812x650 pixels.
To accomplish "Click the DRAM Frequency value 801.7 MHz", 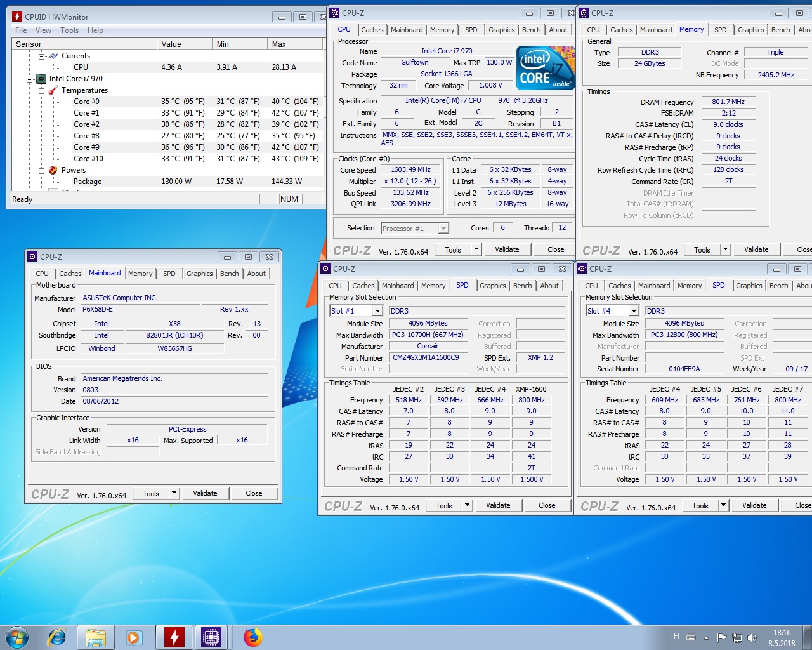I will click(x=728, y=102).
